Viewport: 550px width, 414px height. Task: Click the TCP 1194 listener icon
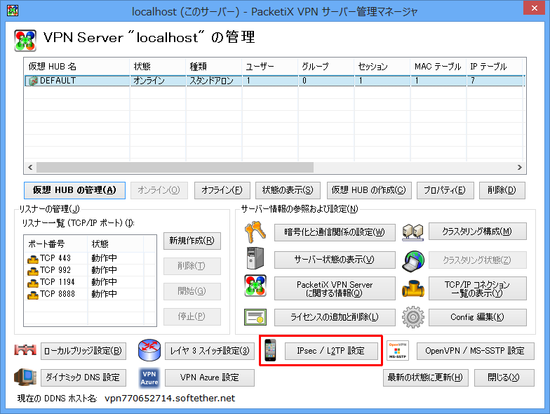[x=33, y=283]
